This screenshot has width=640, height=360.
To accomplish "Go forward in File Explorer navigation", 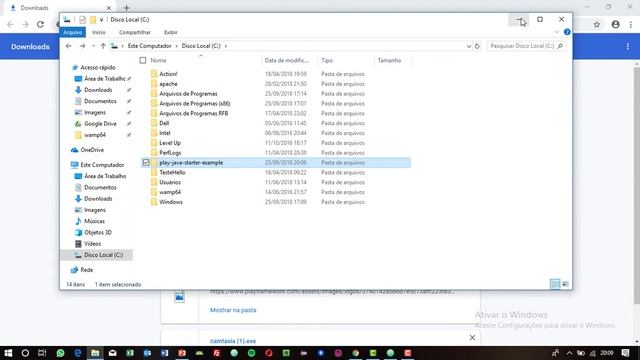I will click(x=82, y=46).
